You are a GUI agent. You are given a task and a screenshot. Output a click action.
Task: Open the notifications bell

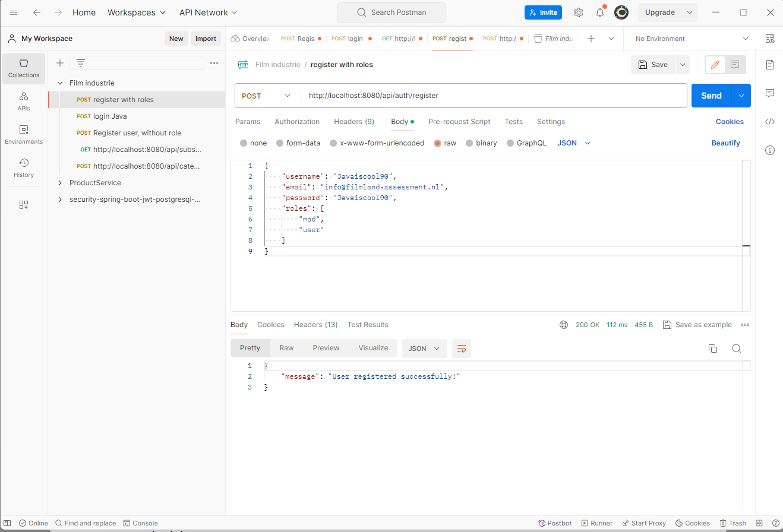600,12
